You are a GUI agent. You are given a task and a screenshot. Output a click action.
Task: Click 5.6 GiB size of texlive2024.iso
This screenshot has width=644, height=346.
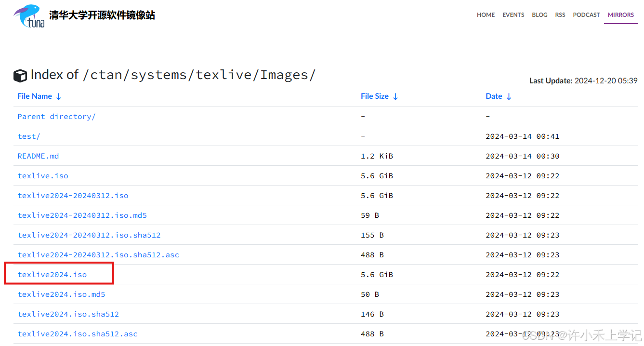377,275
